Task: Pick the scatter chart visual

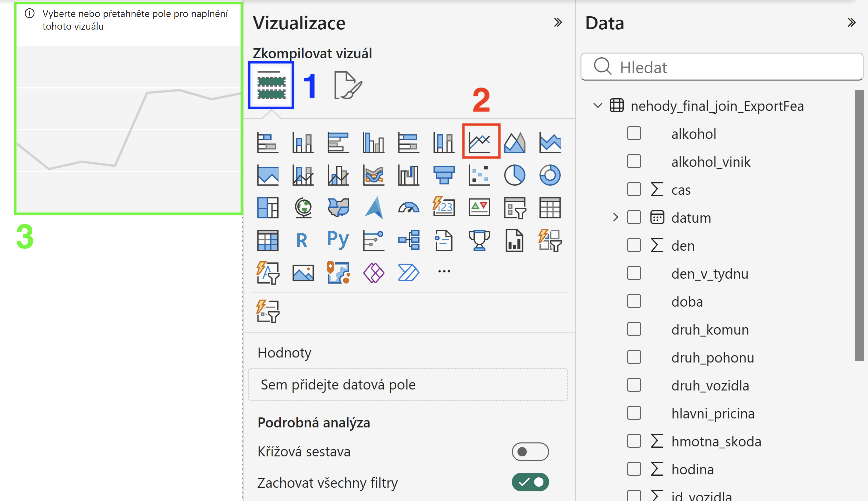Action: tap(479, 175)
